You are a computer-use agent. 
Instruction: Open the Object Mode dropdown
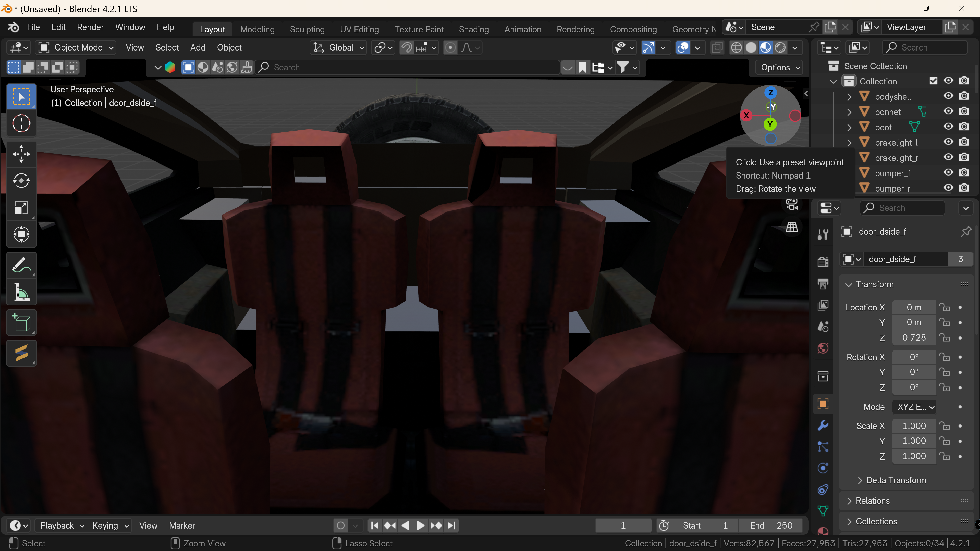pyautogui.click(x=76, y=47)
